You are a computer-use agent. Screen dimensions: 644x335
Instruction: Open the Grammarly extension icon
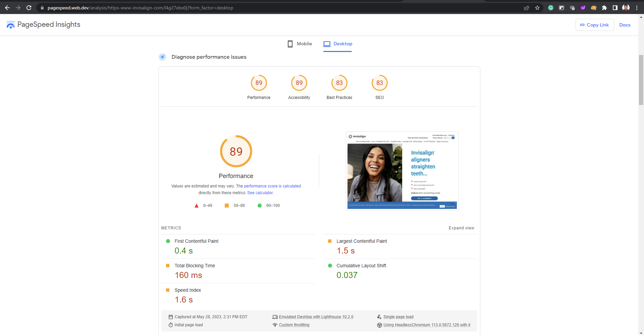(551, 8)
